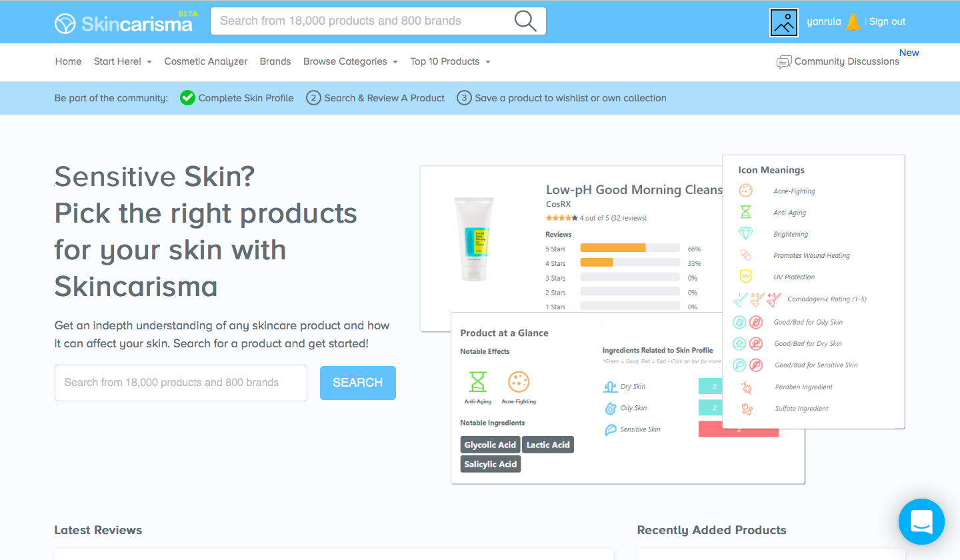The image size is (960, 560).
Task: Open the notifications bell
Action: click(x=853, y=22)
